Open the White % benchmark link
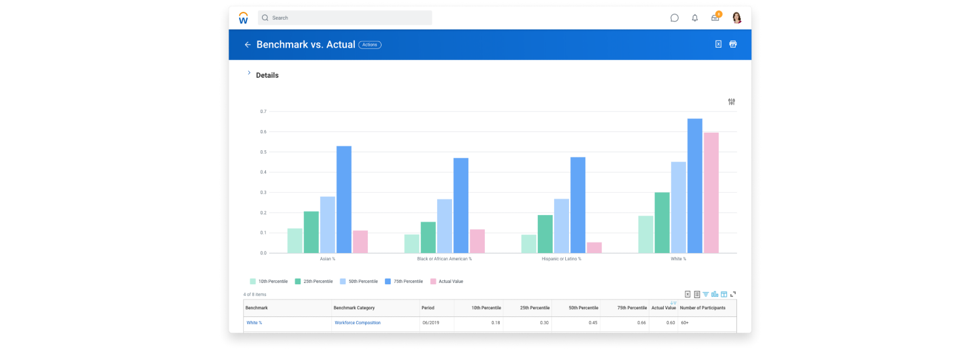The width and height of the screenshot is (980, 351). [254, 323]
